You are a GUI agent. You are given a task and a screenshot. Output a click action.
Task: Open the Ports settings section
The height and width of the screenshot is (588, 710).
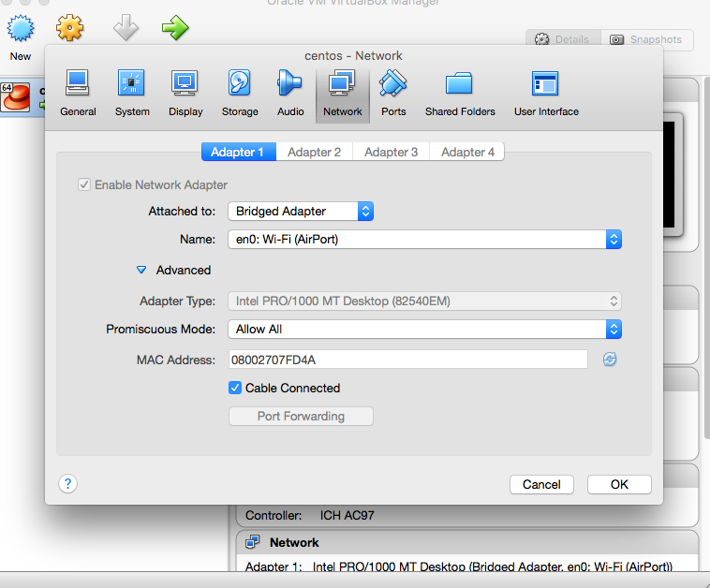pyautogui.click(x=393, y=94)
